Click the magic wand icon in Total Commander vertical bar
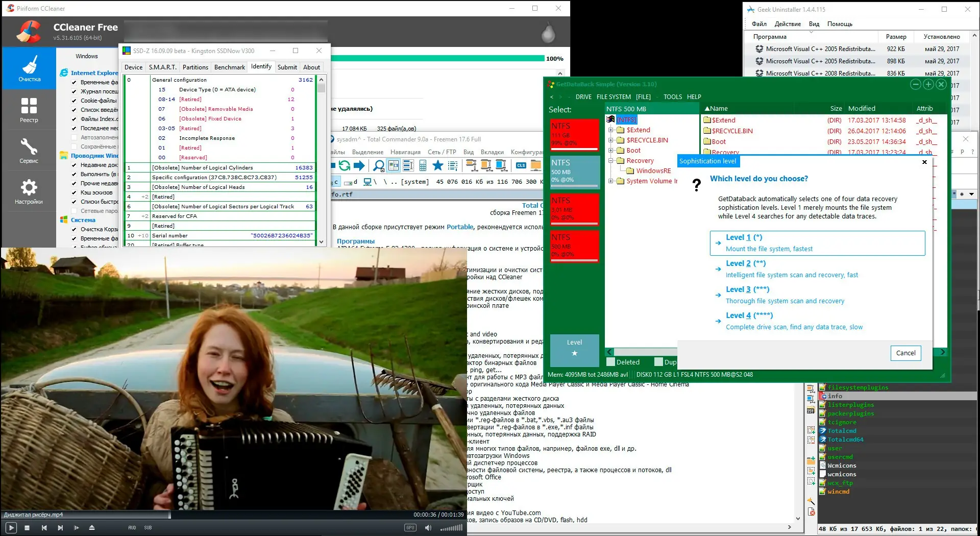 point(811,501)
